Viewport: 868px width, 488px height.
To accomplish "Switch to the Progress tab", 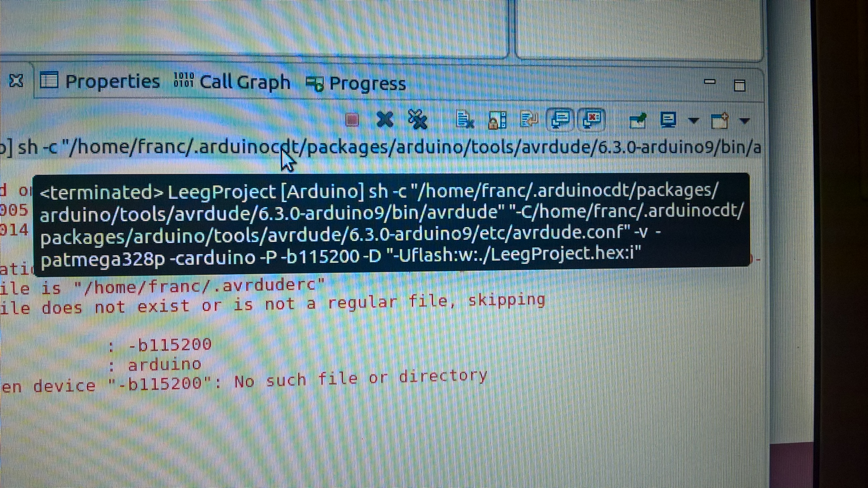I will (x=367, y=84).
